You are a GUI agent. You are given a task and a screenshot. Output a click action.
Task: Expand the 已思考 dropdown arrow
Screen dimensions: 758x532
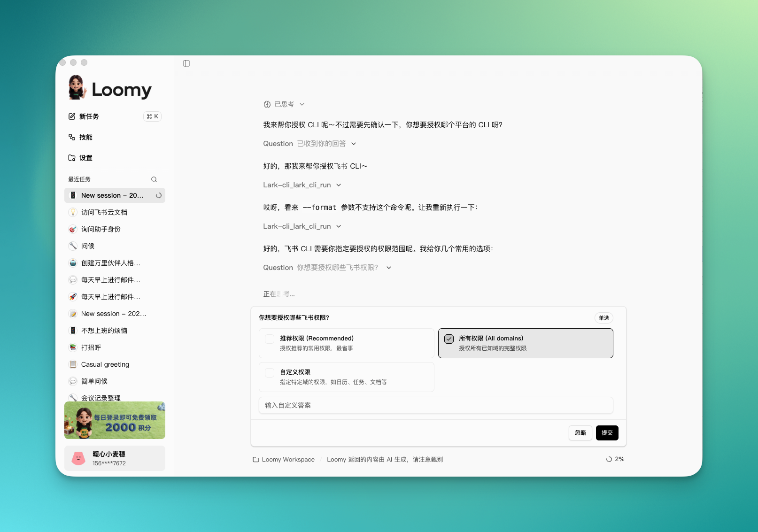click(302, 104)
